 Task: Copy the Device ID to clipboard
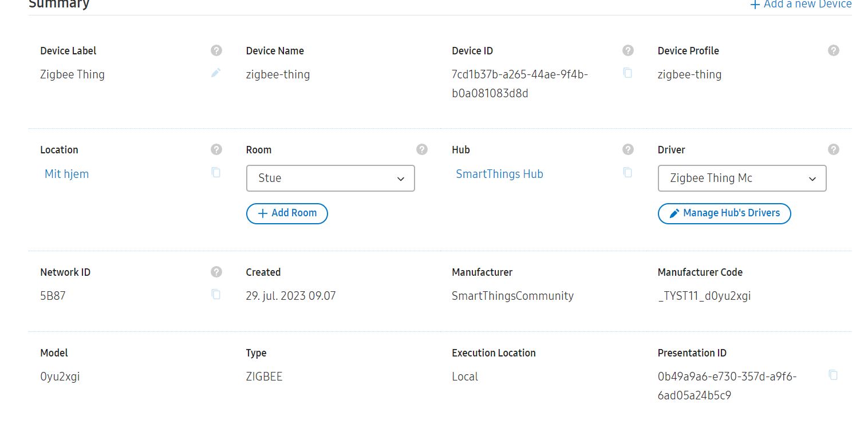pyautogui.click(x=628, y=73)
